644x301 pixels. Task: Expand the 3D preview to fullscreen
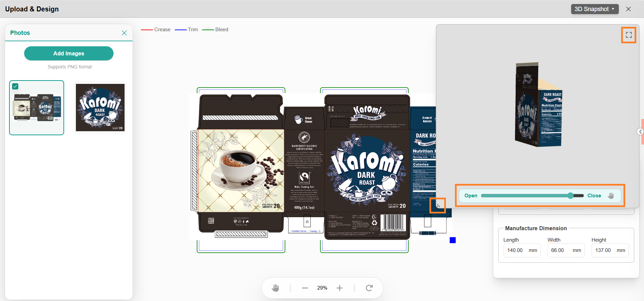point(629,35)
